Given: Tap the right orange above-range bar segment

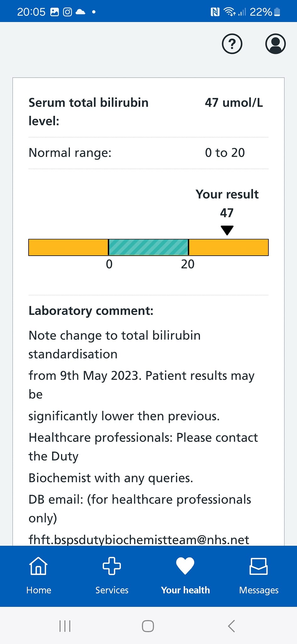Looking at the screenshot, I should (x=228, y=247).
